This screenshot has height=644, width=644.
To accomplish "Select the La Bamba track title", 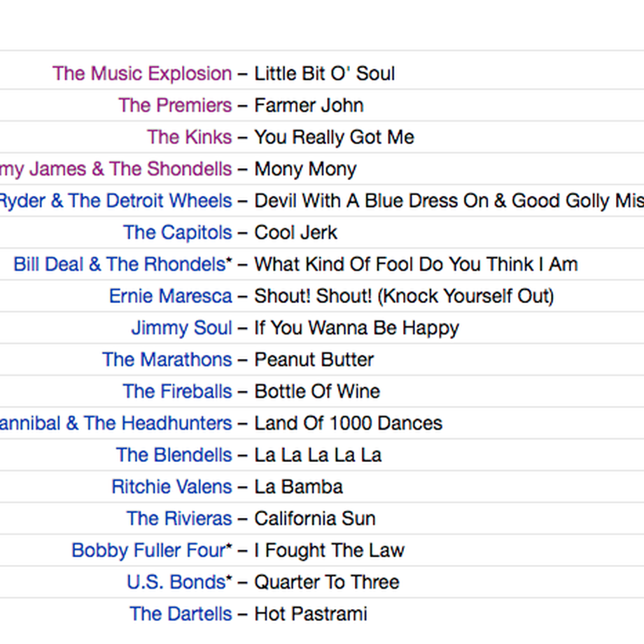I will pos(299,486).
